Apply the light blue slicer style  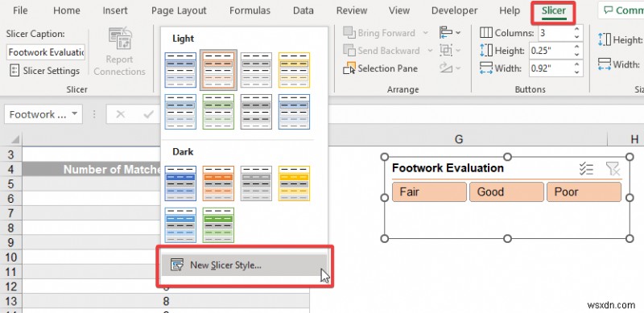pos(180,70)
